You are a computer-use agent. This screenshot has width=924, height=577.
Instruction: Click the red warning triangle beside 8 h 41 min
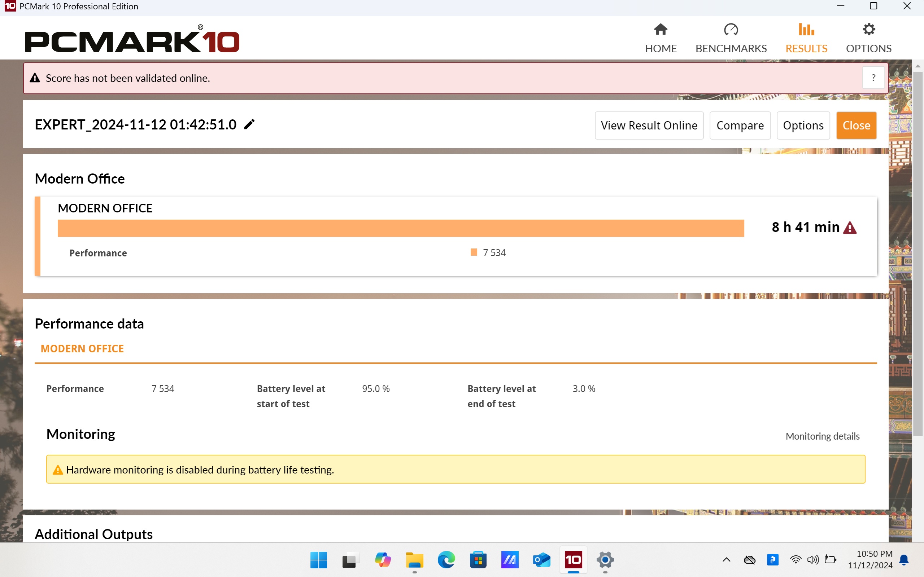point(850,228)
